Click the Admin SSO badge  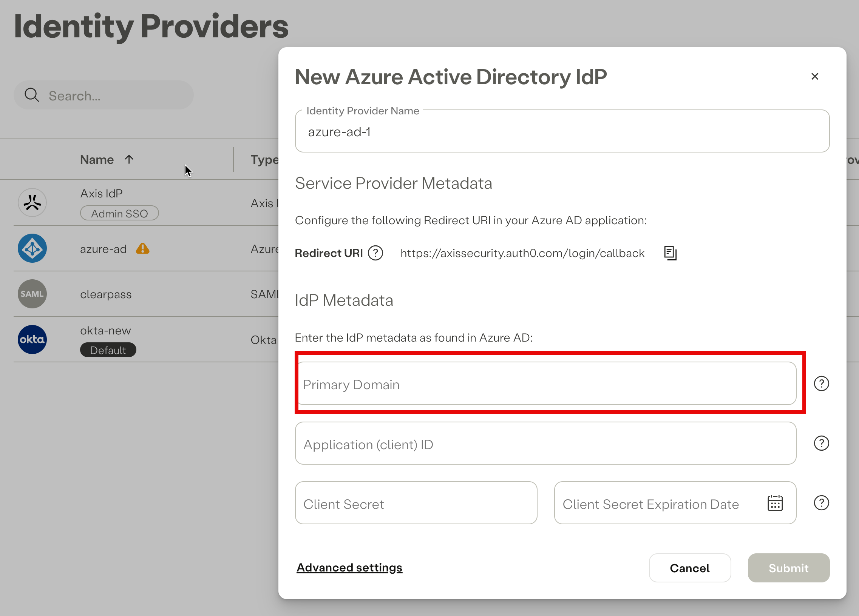(x=119, y=213)
